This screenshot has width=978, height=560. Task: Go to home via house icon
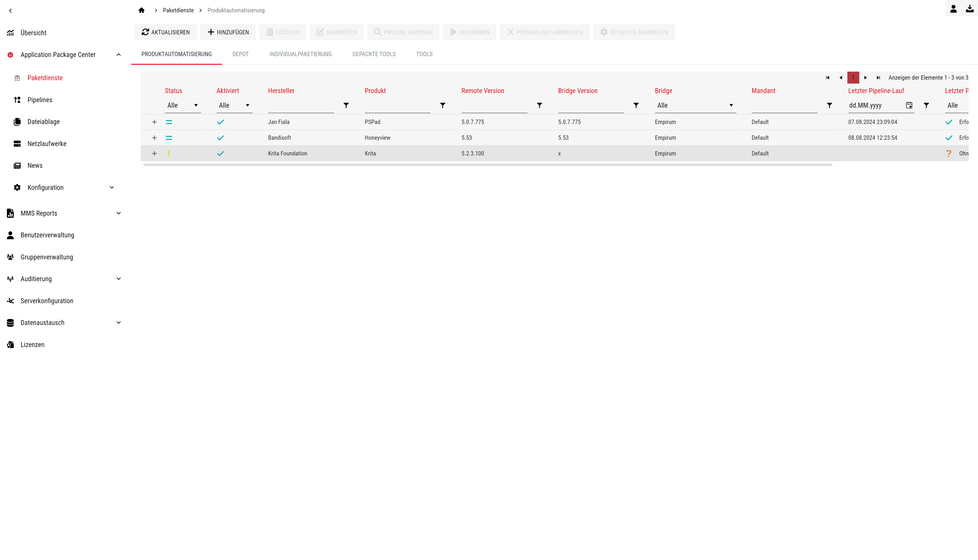coord(142,10)
